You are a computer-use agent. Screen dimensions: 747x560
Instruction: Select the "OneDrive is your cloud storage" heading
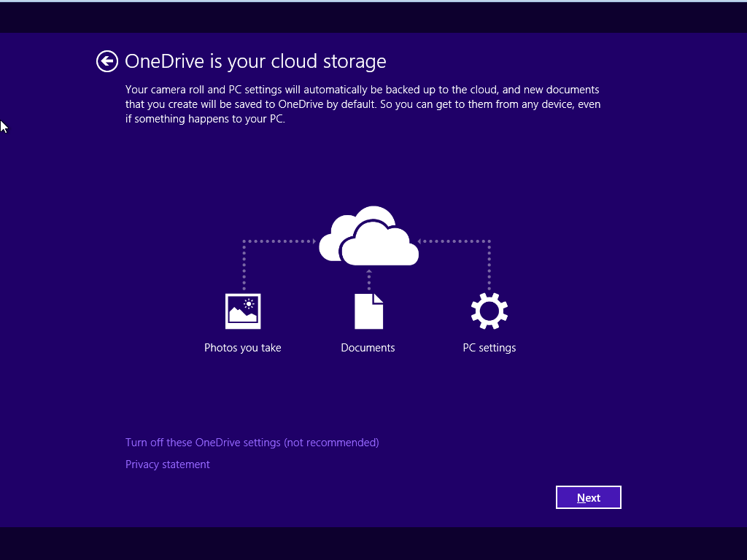click(x=255, y=61)
